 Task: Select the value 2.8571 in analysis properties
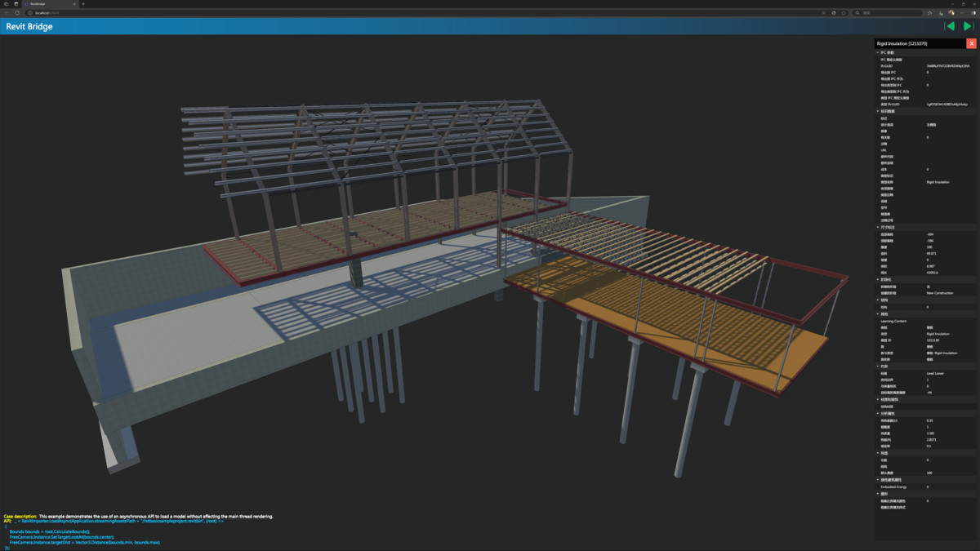pyautogui.click(x=931, y=440)
